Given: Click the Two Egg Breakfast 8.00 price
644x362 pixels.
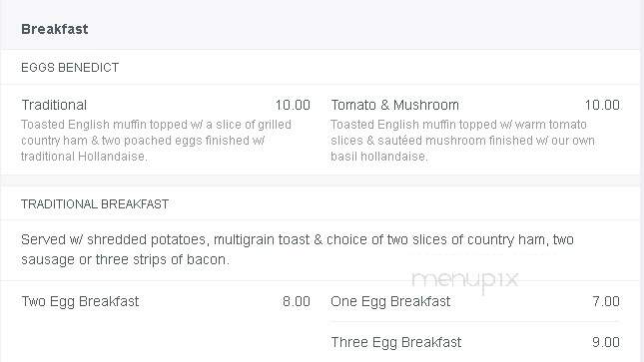Looking at the screenshot, I should 297,301.
